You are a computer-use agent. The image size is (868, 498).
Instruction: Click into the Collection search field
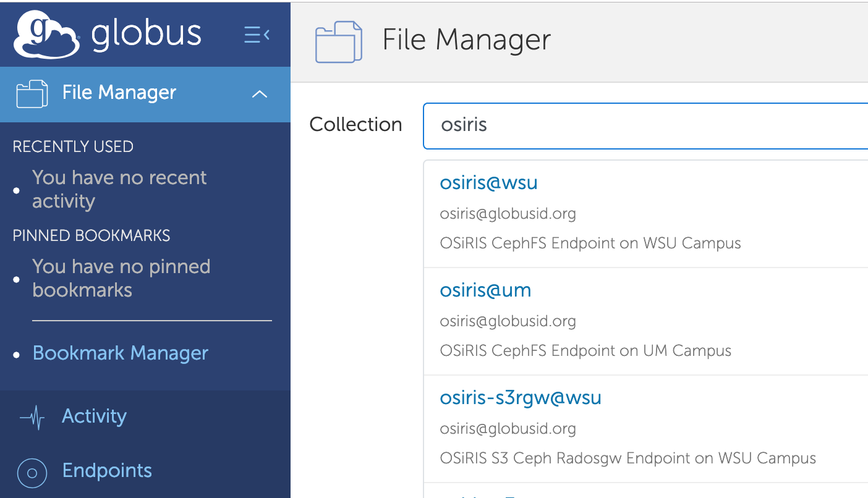(645, 126)
